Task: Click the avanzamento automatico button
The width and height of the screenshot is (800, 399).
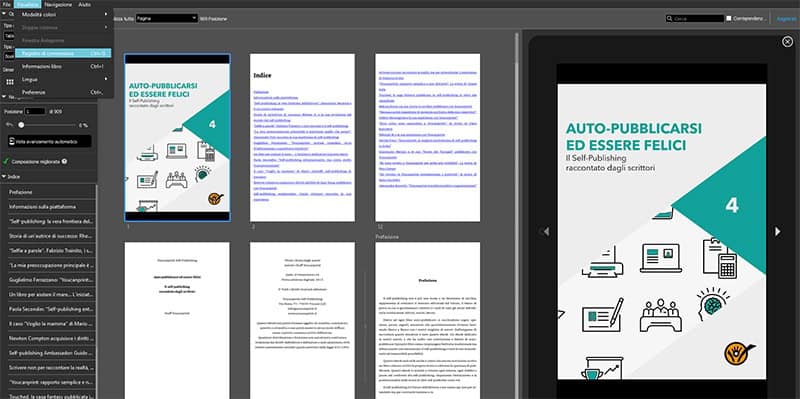Action: click(x=50, y=141)
